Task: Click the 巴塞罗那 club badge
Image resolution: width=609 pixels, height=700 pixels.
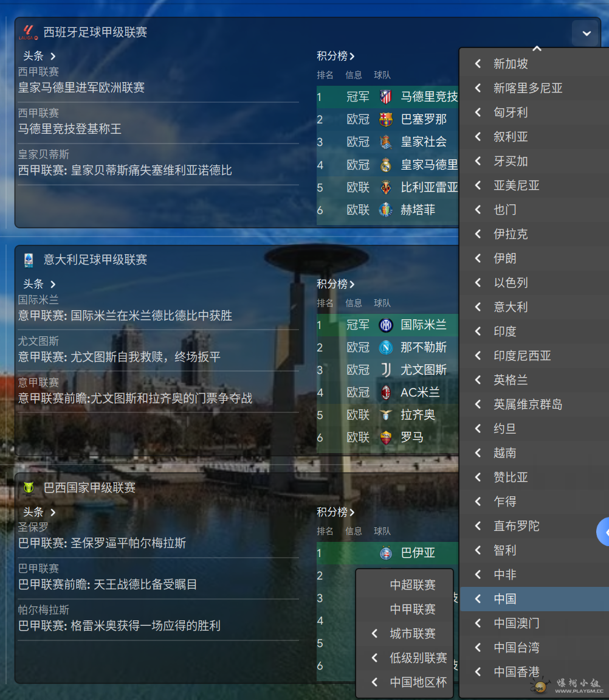Action: [385, 119]
